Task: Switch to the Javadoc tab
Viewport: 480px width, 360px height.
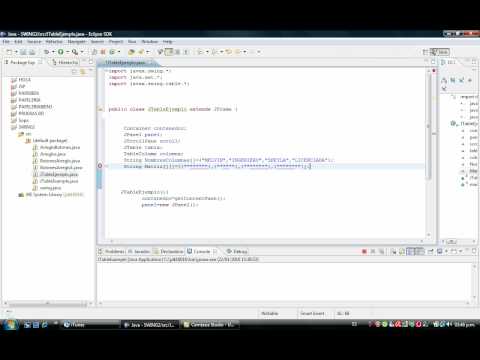Action: click(139, 251)
